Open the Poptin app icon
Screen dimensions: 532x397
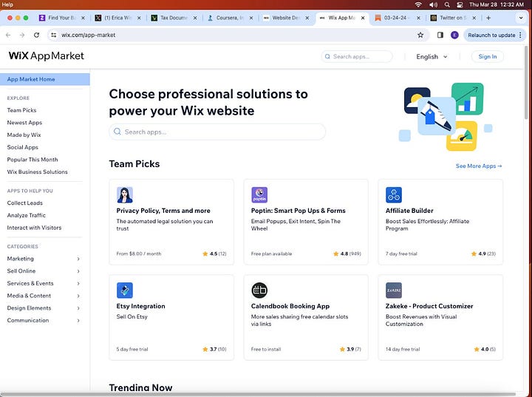pos(259,195)
